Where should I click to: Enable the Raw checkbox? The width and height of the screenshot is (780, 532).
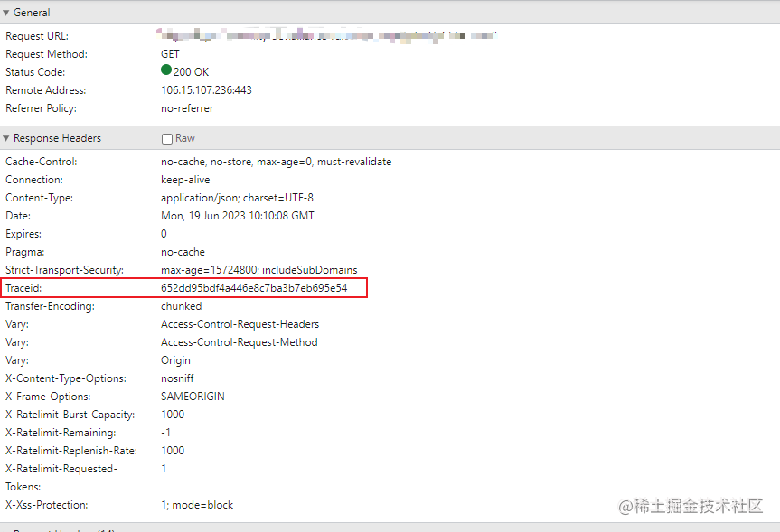coord(167,139)
